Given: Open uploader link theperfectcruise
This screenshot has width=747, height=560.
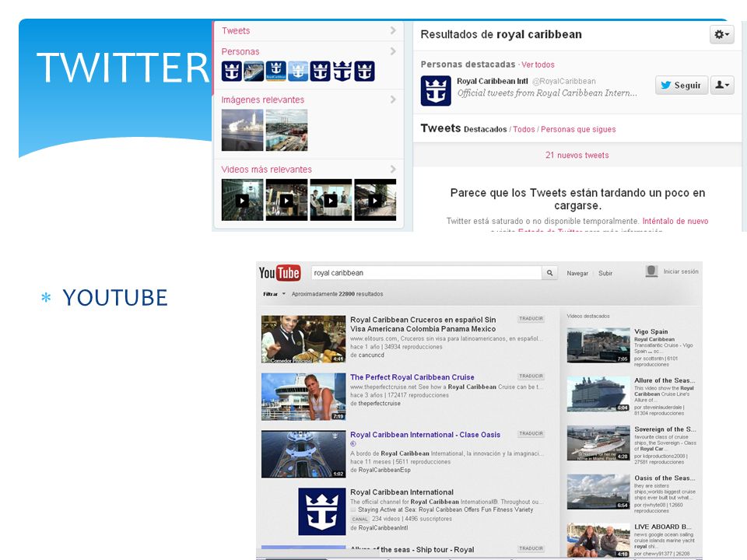Looking at the screenshot, I should pyautogui.click(x=379, y=404).
